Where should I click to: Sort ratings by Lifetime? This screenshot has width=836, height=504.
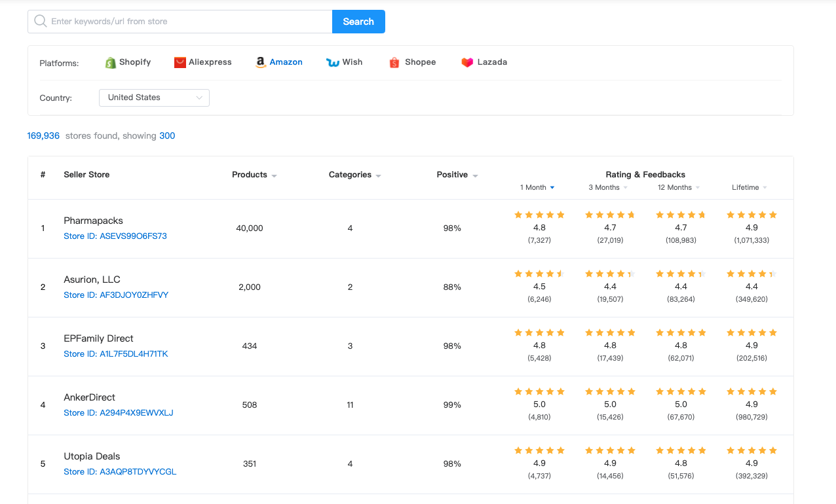point(750,187)
